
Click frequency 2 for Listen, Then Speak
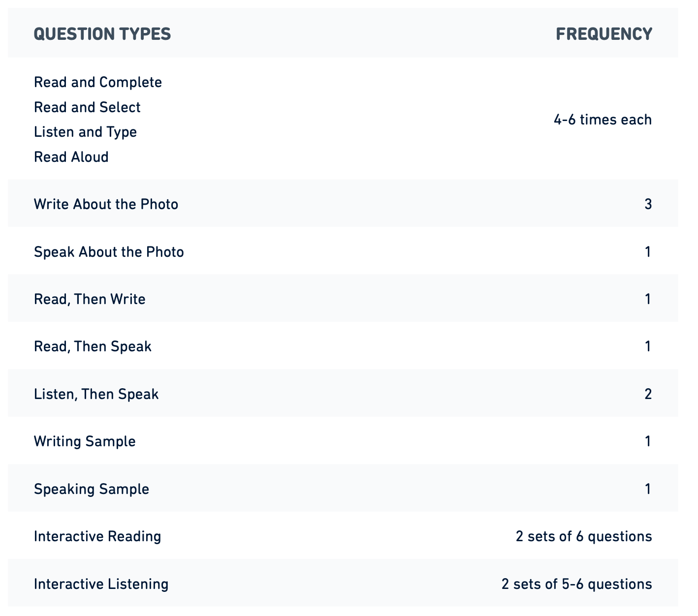[x=648, y=394]
